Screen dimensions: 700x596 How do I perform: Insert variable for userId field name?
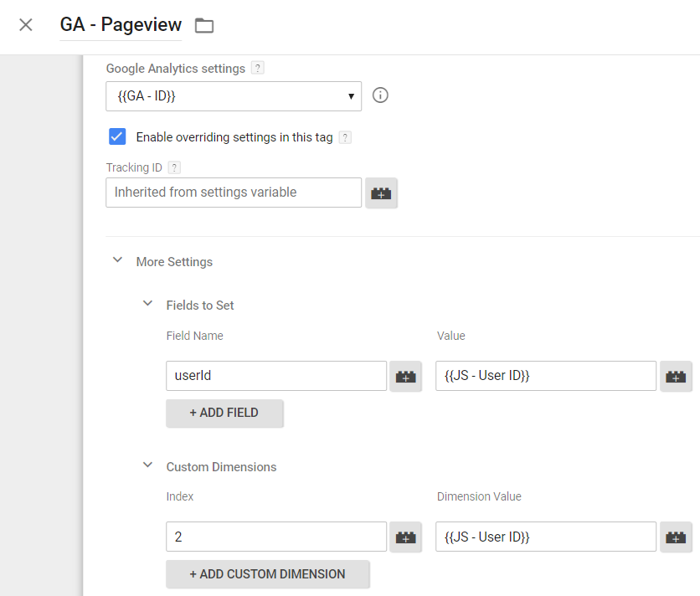(406, 377)
